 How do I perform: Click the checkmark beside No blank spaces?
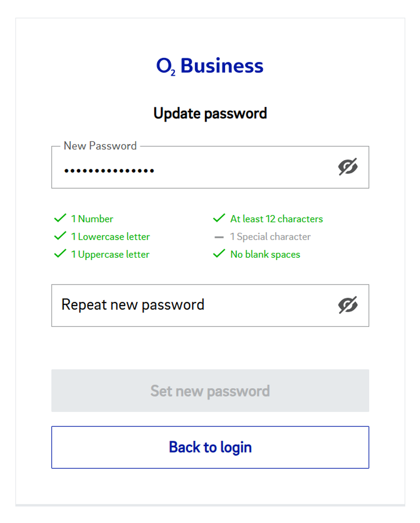(x=219, y=253)
